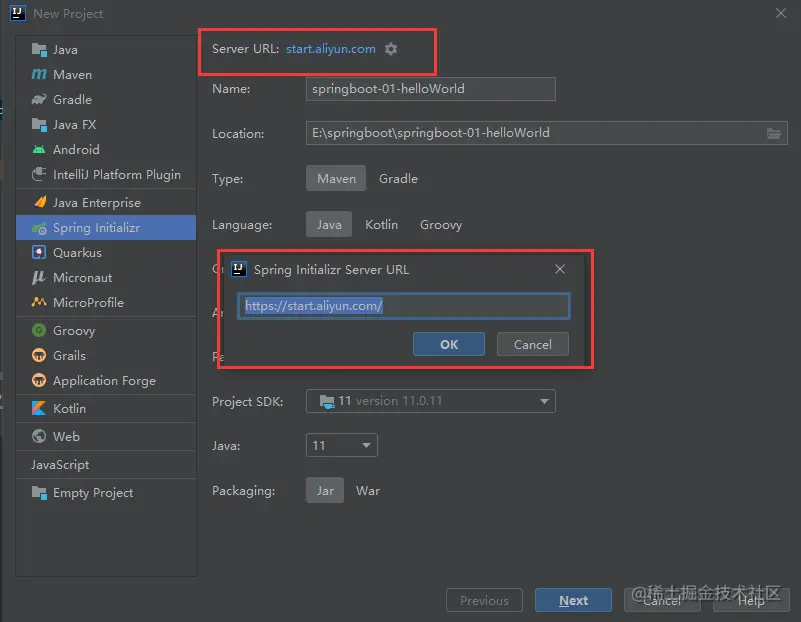Select Quarkus in project type list
The width and height of the screenshot is (801, 622).
(x=106, y=252)
